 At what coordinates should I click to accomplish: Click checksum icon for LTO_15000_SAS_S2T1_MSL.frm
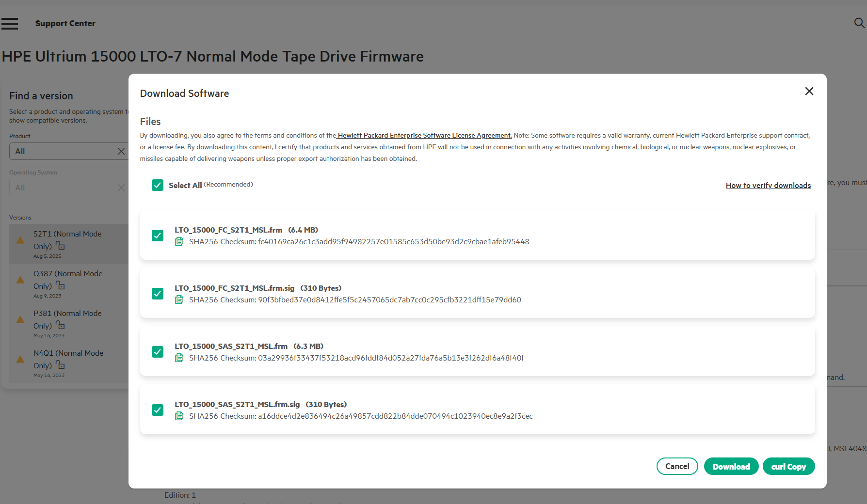179,358
